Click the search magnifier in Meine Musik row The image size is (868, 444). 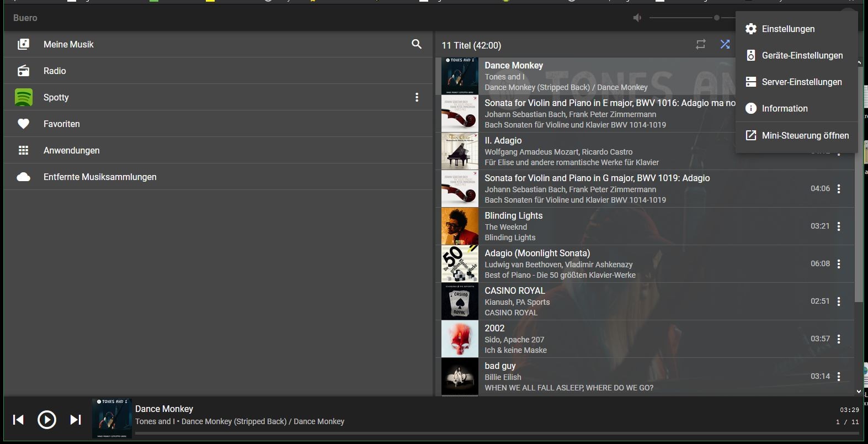click(x=417, y=44)
